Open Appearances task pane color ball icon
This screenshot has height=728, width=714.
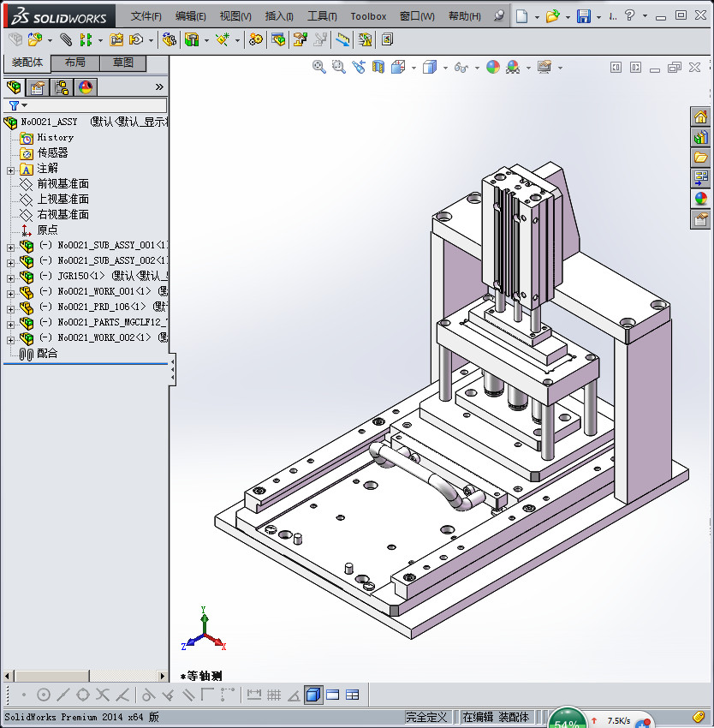701,198
